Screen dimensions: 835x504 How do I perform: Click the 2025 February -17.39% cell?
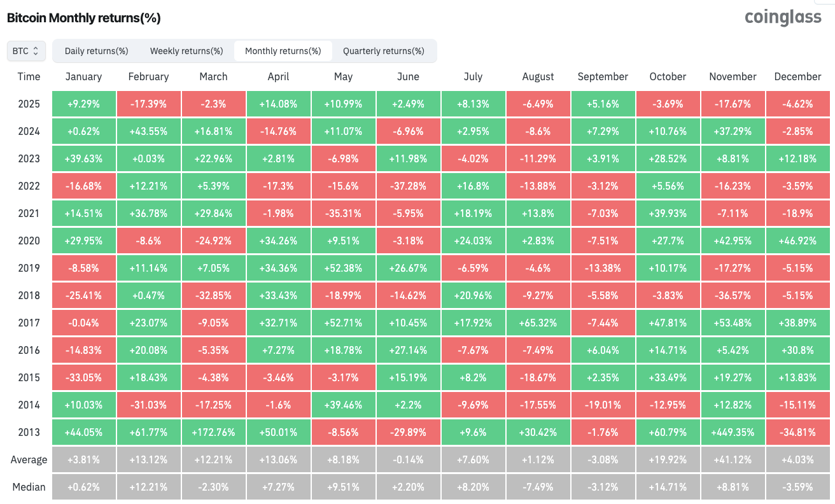point(148,104)
